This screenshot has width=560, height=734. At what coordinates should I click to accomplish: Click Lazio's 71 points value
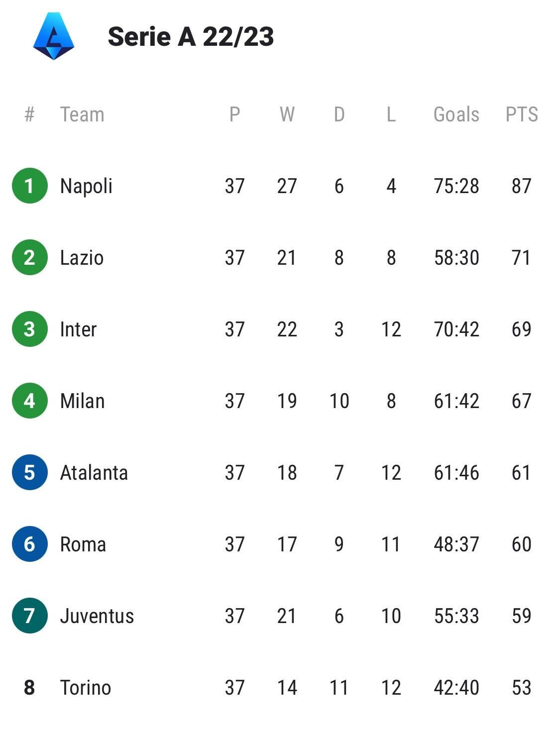pos(521,258)
